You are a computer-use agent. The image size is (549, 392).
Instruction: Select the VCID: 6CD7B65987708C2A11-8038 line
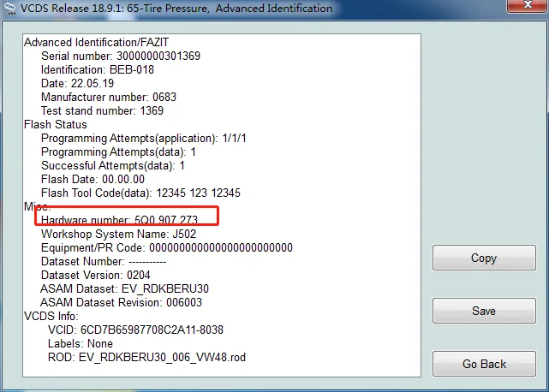pyautogui.click(x=135, y=330)
